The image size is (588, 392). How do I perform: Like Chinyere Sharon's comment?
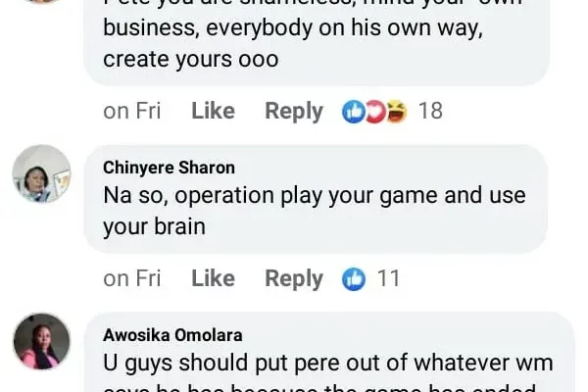213,278
